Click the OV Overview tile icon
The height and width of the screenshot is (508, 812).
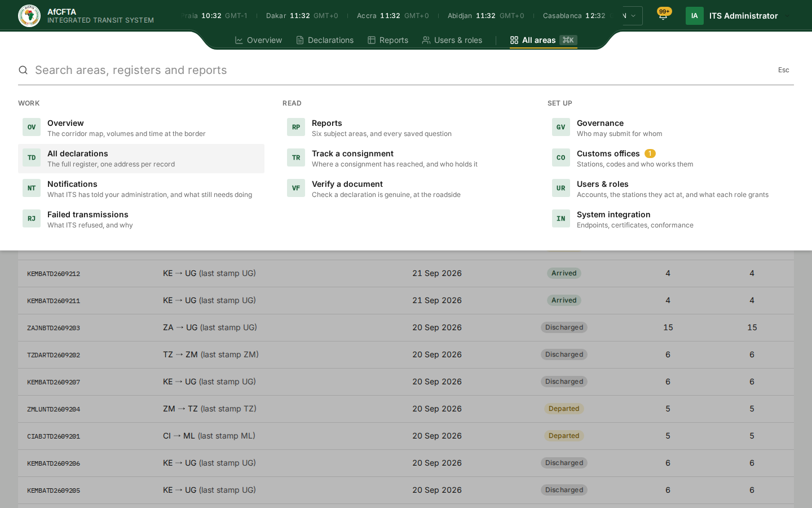coord(32,127)
